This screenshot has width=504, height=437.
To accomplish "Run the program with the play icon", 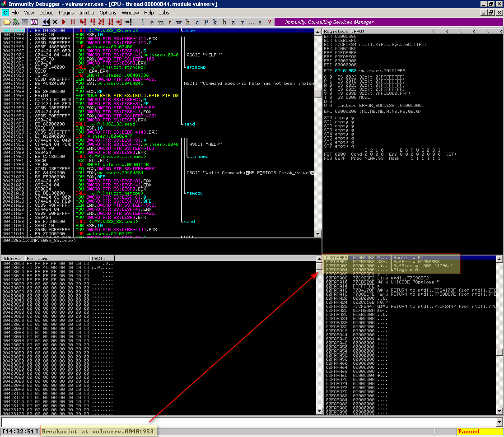I will [64, 22].
